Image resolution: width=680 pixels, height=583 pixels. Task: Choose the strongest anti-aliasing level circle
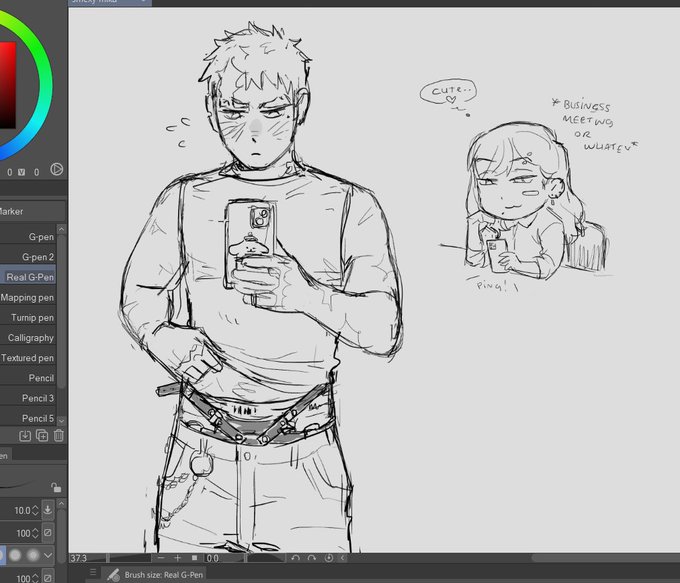click(x=33, y=555)
